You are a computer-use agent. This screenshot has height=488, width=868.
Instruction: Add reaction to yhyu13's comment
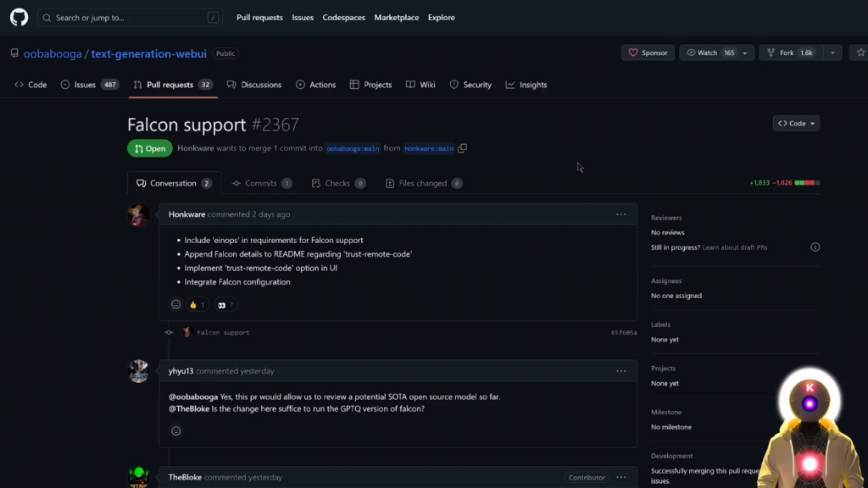(x=176, y=431)
